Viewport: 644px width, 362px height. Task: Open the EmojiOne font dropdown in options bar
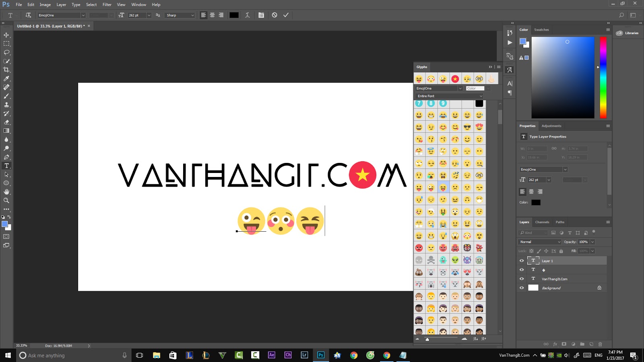[x=83, y=15]
